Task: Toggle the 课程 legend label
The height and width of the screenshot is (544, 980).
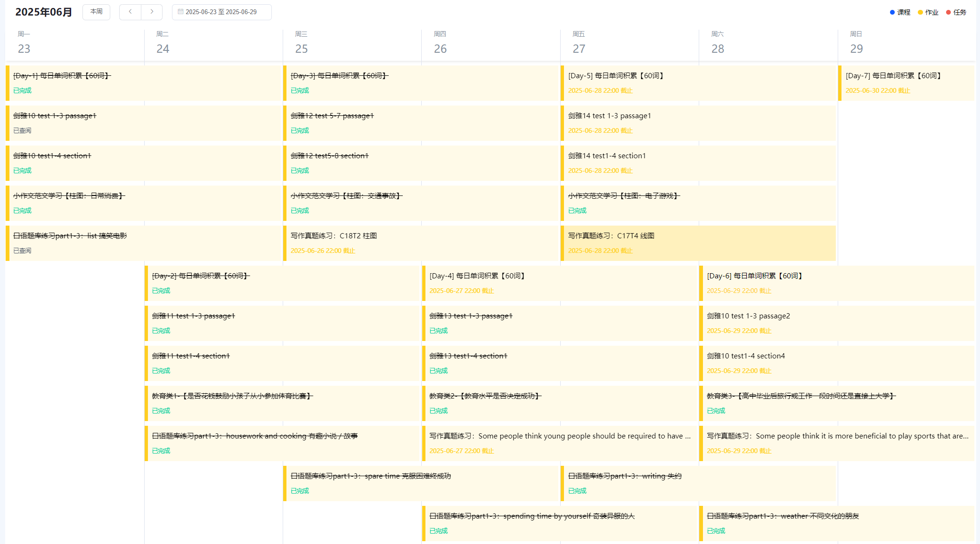Action: [x=904, y=12]
